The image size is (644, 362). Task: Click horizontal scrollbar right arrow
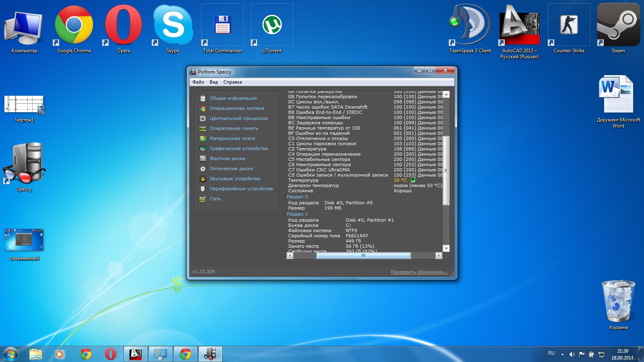click(x=439, y=255)
